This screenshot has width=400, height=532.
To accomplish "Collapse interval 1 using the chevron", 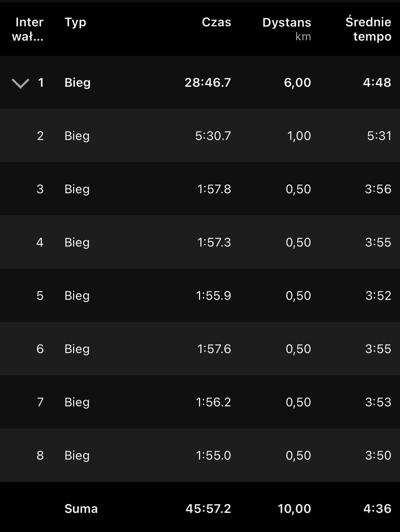I will coord(21,83).
